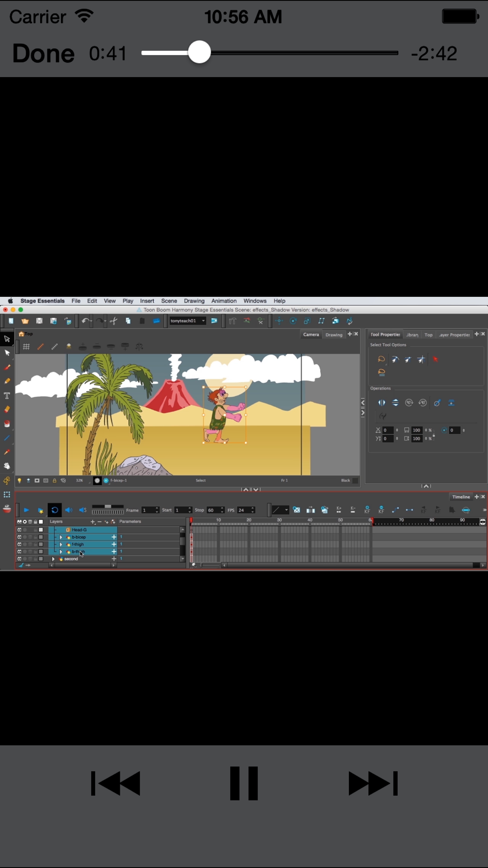The image size is (488, 868).
Task: Click the red arrow icon in Select Tool Options
Action: 436,360
